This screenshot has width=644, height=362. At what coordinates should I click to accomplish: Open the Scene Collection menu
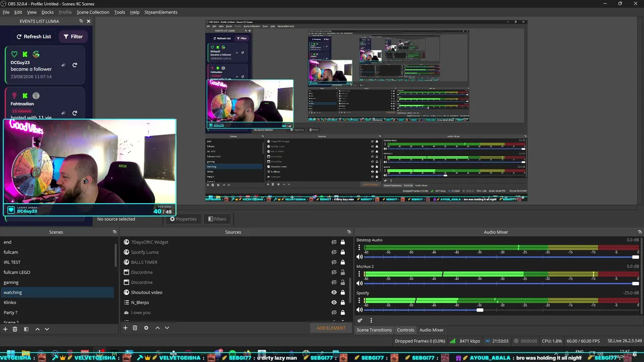click(93, 12)
